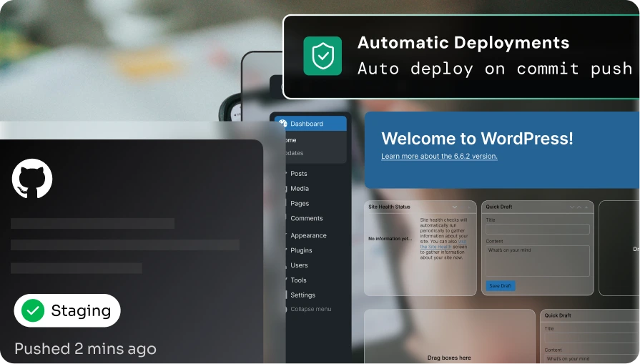The width and height of the screenshot is (640, 364).
Task: Open the Appearance menu
Action: pyautogui.click(x=308, y=235)
